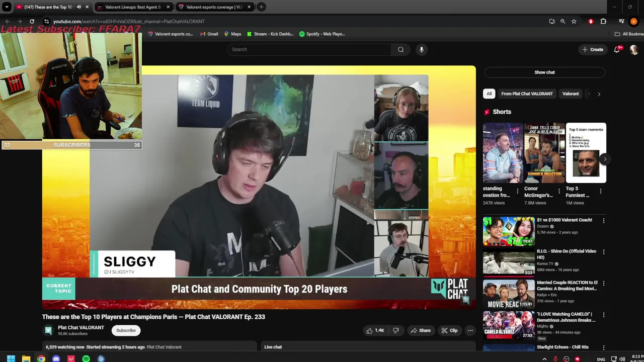Viewport: 644px width, 362px height.
Task: Open more actions menu under the video
Action: tap(470, 330)
